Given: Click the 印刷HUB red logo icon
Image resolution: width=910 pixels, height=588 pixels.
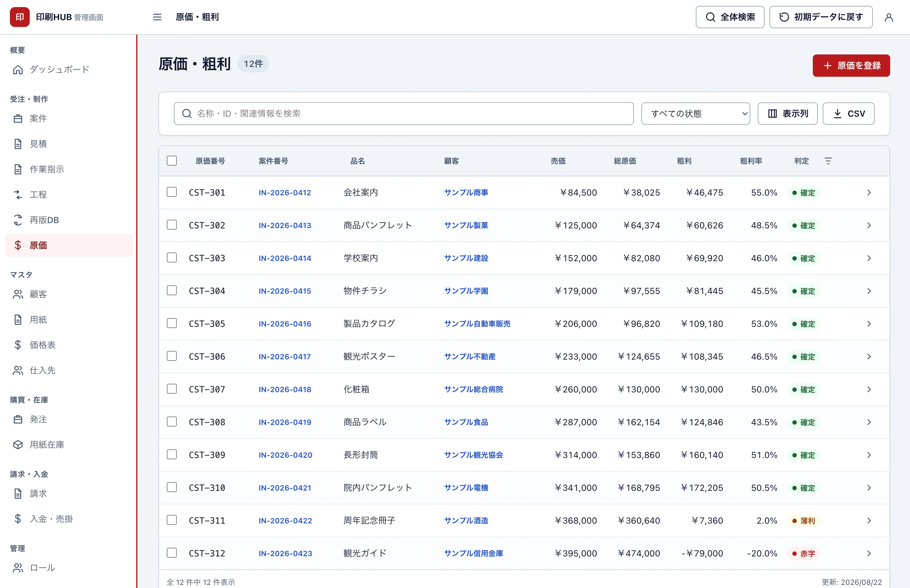Looking at the screenshot, I should (20, 17).
